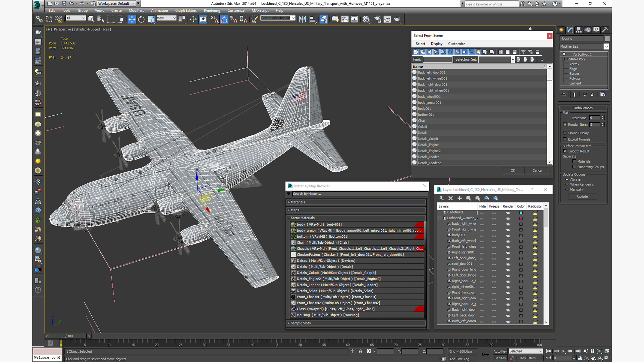Screen dimensions: 644x362
Task: Click color swatch of layer 0 (default)
Action: (x=521, y=213)
